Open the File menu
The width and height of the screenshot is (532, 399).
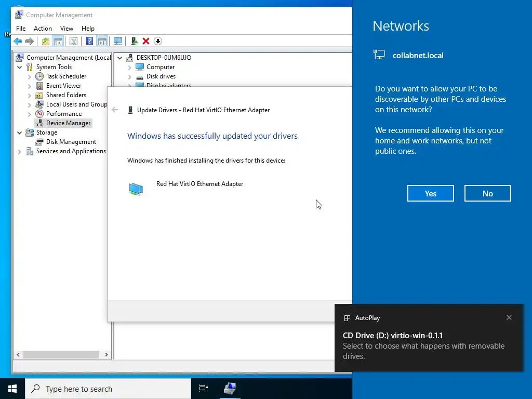[x=21, y=29]
